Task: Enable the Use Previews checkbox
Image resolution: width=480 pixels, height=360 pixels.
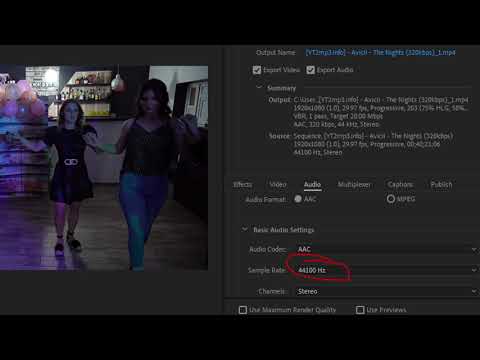Action: [360, 310]
